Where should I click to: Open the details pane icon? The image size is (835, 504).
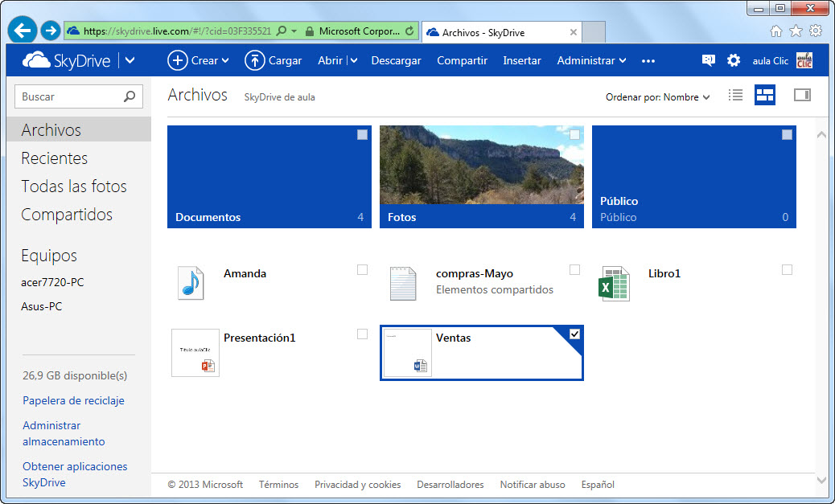point(801,95)
